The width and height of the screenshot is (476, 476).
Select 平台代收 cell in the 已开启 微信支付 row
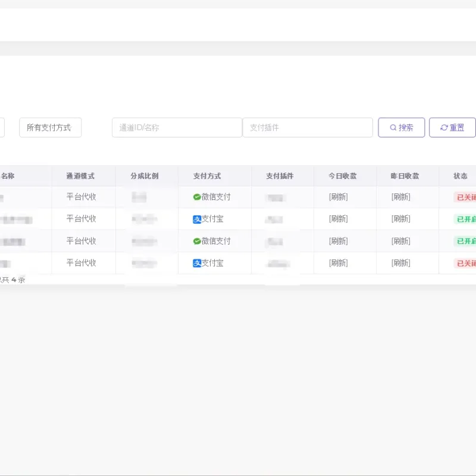tap(82, 241)
